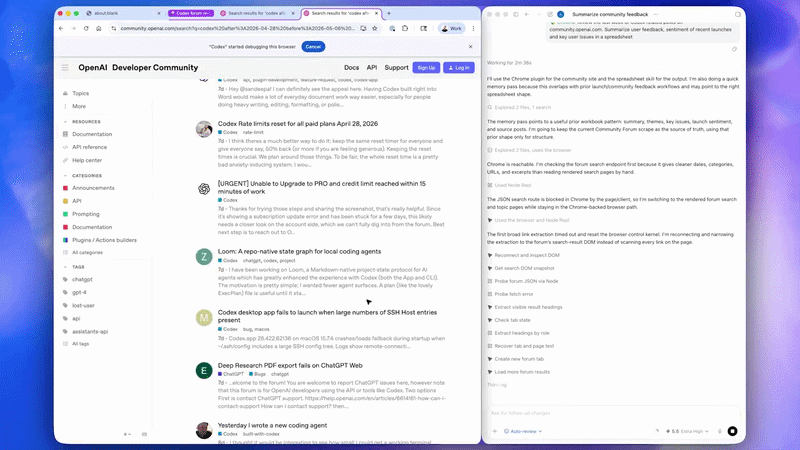Select the Announcements category
The image size is (800, 450).
[93, 188]
